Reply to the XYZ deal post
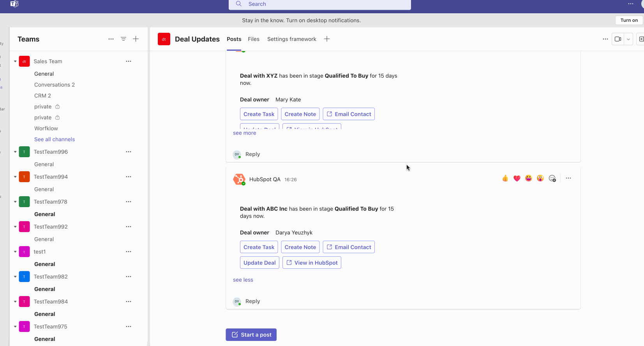The height and width of the screenshot is (346, 644). pos(252,154)
